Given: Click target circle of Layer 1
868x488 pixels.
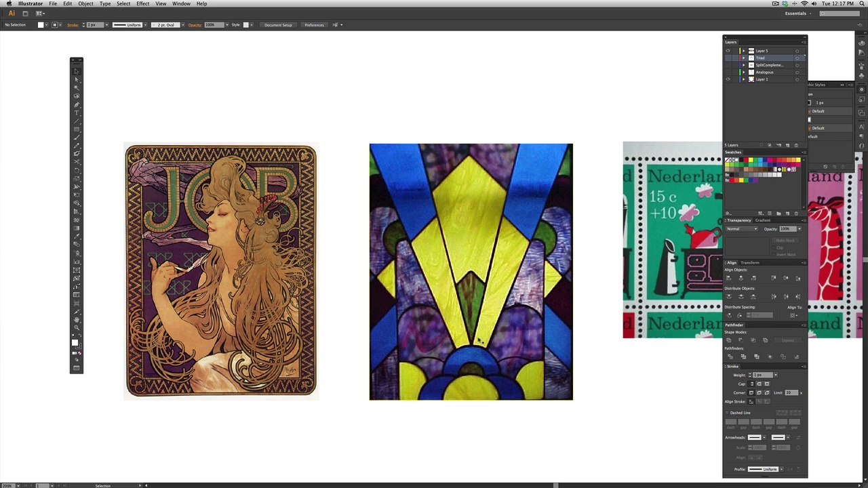Looking at the screenshot, I should (x=797, y=79).
